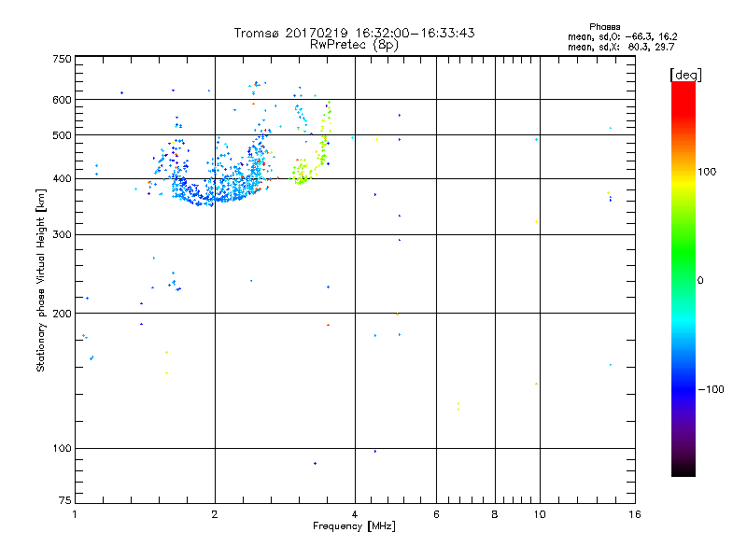
Task: Click the x-axis tick label '16'
Action: 635,514
